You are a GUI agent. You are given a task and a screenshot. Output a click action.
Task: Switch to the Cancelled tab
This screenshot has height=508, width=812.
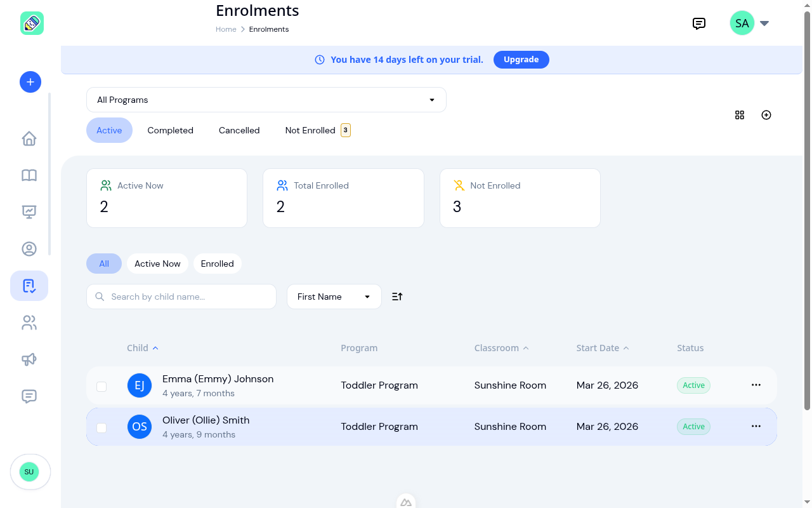[x=239, y=130]
